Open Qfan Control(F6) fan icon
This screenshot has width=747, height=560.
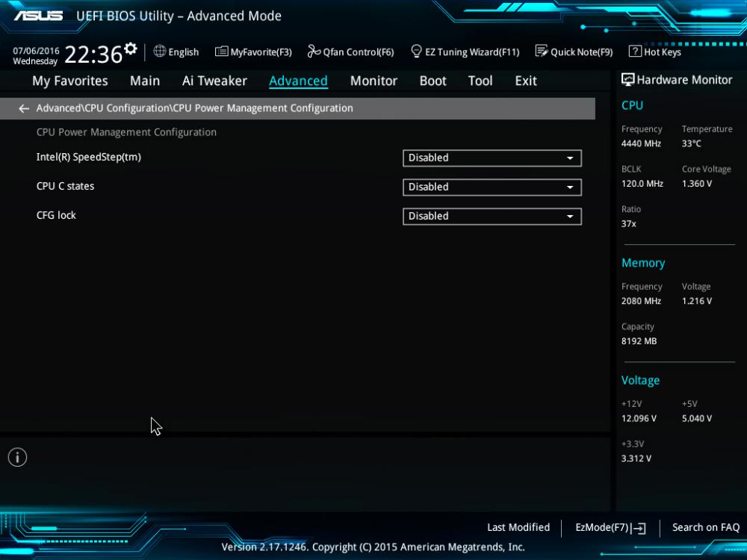pyautogui.click(x=314, y=52)
